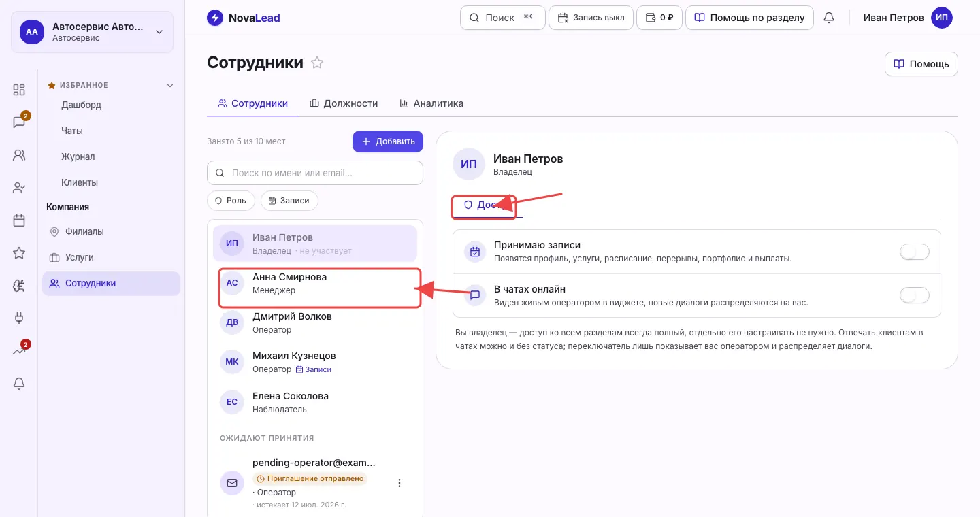Open the Автосервис company selector dropdown
The width and height of the screenshot is (980, 517).
click(x=93, y=31)
